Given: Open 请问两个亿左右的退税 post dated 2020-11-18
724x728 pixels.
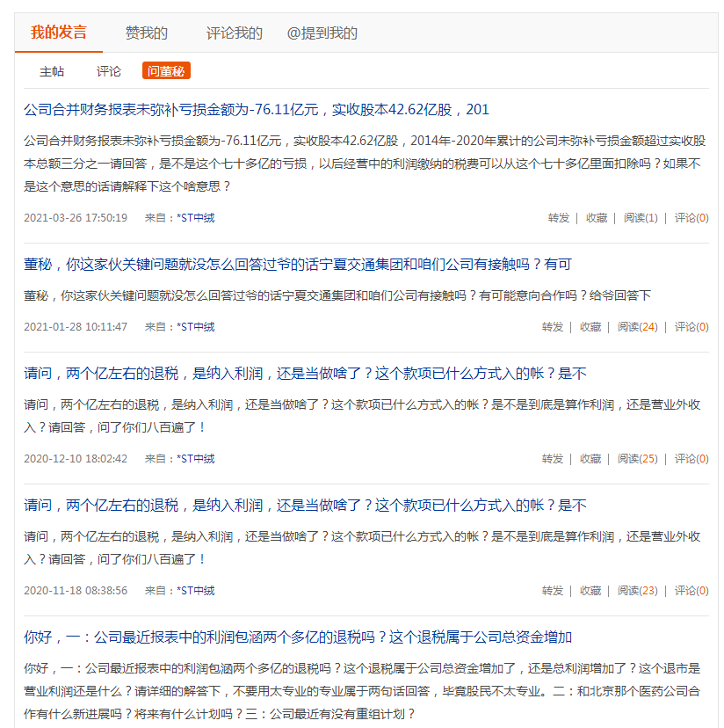Looking at the screenshot, I should click(x=305, y=506).
